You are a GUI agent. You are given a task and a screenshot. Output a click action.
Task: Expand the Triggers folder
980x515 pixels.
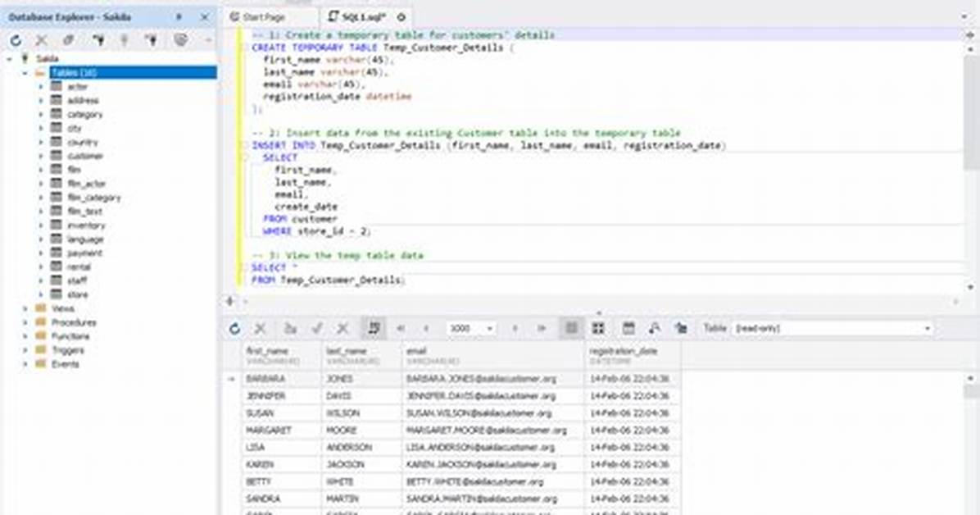[25, 350]
